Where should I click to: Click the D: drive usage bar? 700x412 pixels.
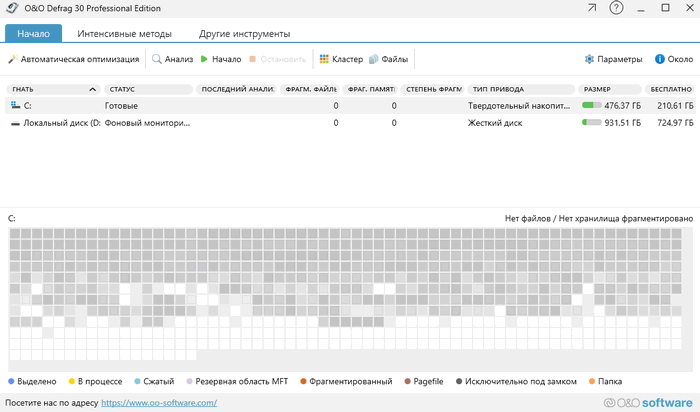tap(592, 122)
